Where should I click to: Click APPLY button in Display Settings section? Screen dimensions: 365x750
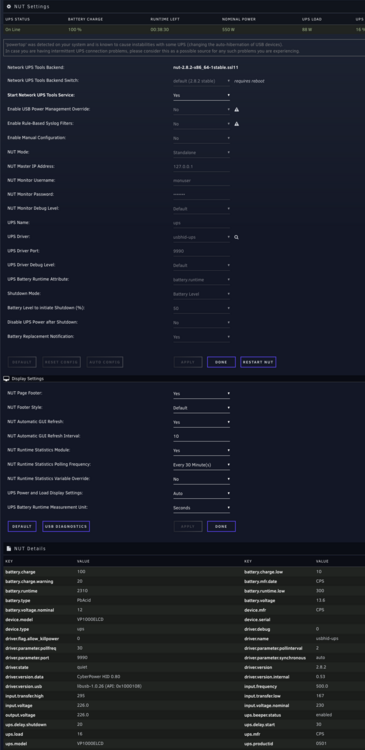point(188,527)
